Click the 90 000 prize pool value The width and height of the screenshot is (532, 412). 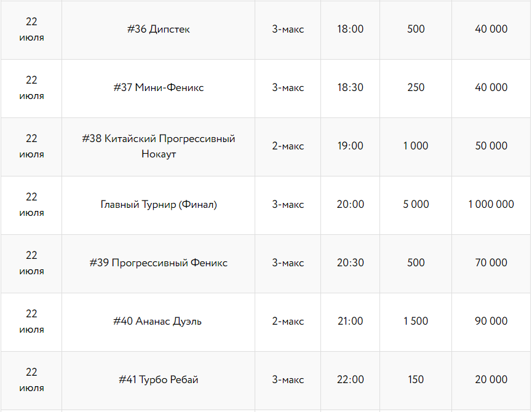pyautogui.click(x=491, y=321)
